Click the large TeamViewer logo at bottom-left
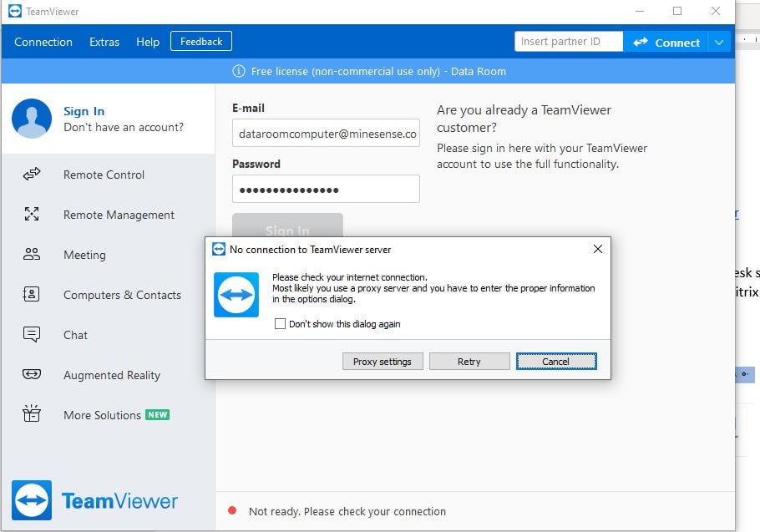The width and height of the screenshot is (760, 532). coord(32,500)
